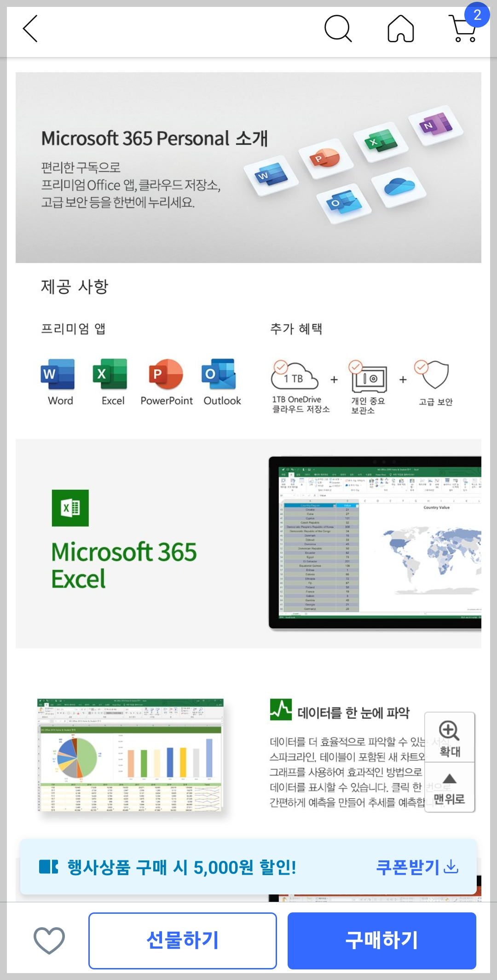Tap the Outlook app icon

(219, 374)
